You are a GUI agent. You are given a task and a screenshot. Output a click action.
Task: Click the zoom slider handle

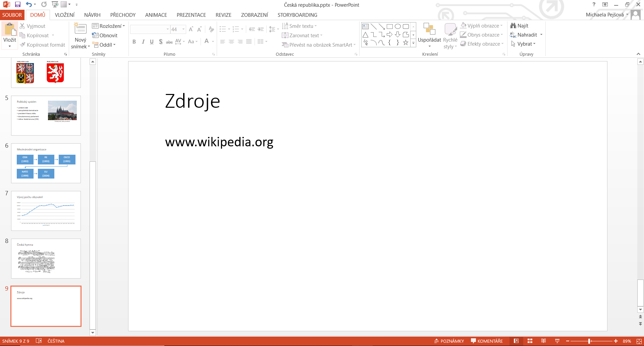pyautogui.click(x=589, y=341)
